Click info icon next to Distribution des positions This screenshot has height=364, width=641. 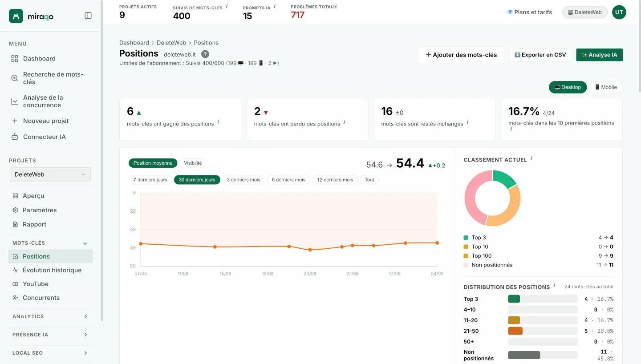[554, 286]
